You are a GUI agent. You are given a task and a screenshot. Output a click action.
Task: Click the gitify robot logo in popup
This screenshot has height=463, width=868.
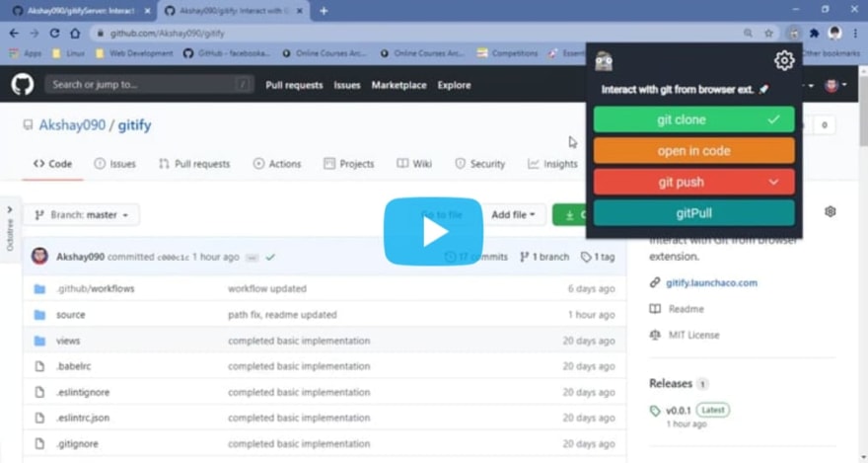tap(604, 61)
